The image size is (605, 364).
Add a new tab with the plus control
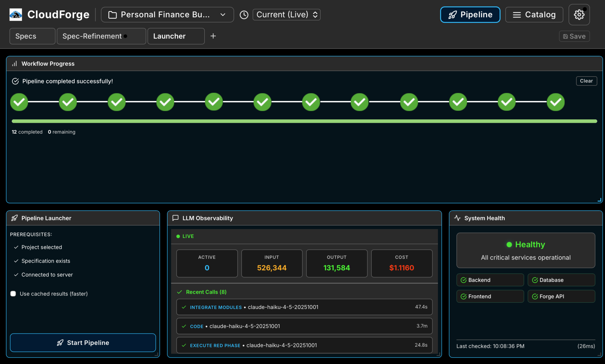pyautogui.click(x=213, y=36)
